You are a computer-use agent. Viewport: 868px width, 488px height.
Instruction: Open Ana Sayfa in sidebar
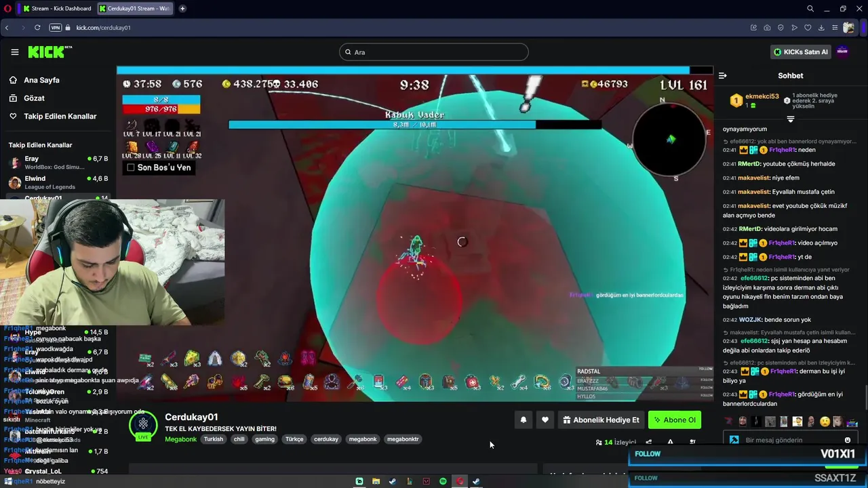(x=41, y=80)
